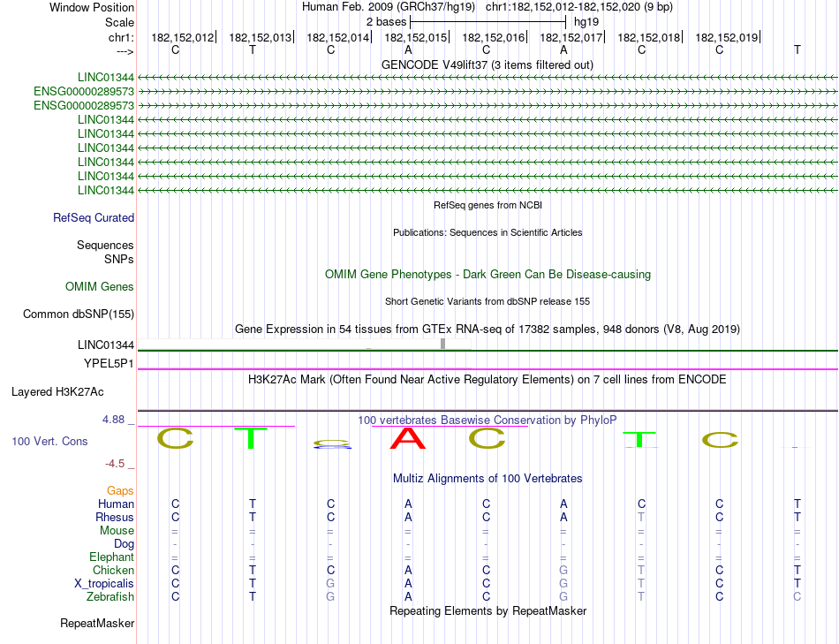
Task: Click the Dog alignment row label
Action: point(124,544)
